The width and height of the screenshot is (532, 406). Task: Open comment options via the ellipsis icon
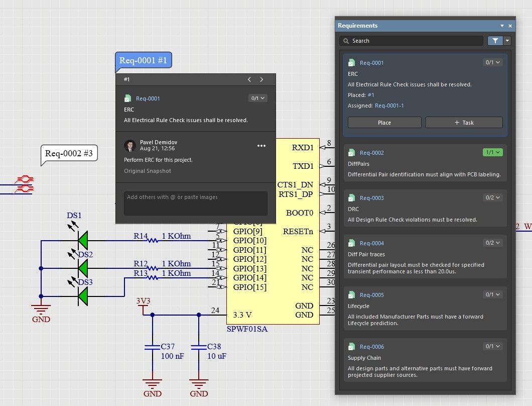(261, 146)
